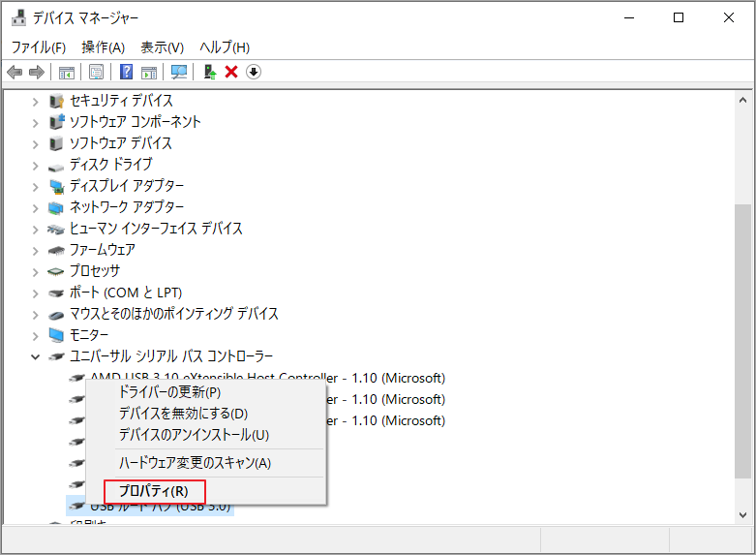The height and width of the screenshot is (555, 756).
Task: Click the black down-arrow circle toolbar icon
Action: tap(254, 72)
